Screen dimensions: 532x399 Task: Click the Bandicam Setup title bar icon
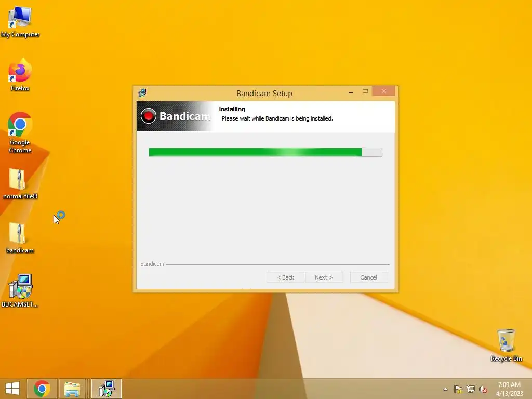pyautogui.click(x=142, y=93)
